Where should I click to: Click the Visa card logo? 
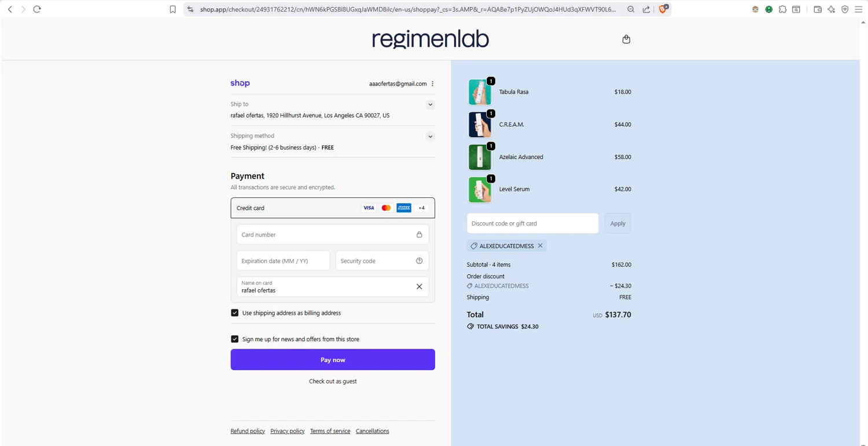tap(369, 208)
